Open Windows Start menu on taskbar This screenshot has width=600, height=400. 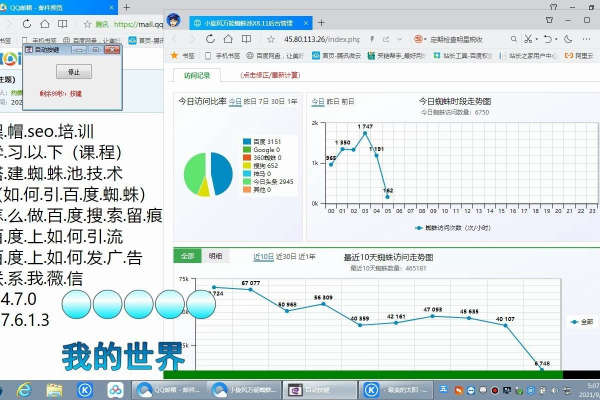9,389
